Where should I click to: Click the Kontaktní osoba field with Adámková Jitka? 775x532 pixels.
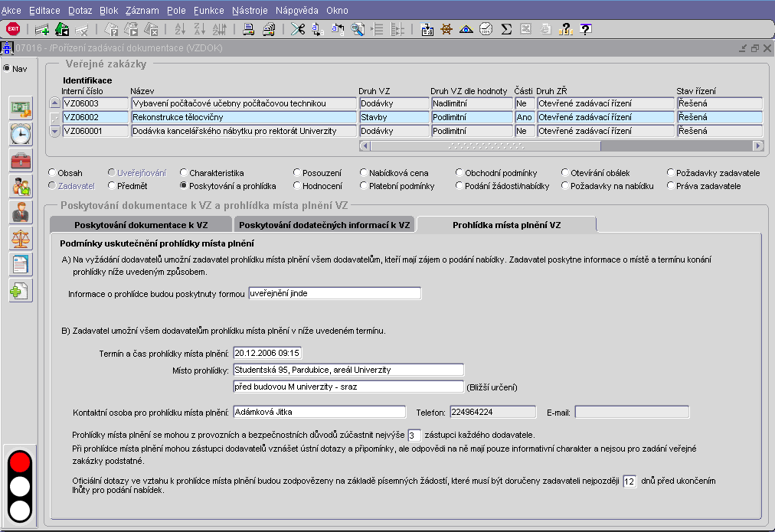click(319, 413)
